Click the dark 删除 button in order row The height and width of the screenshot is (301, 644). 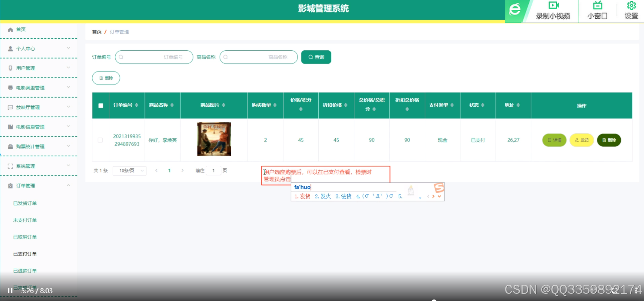pos(609,140)
